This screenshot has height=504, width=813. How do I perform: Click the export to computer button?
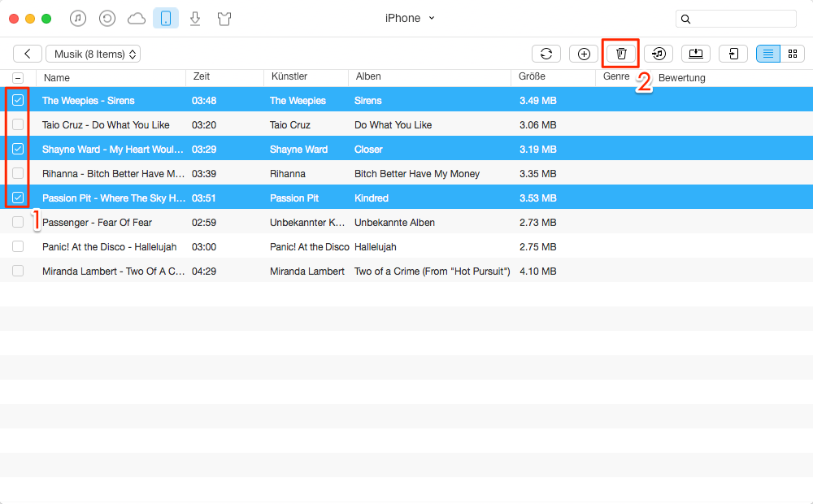tap(696, 54)
